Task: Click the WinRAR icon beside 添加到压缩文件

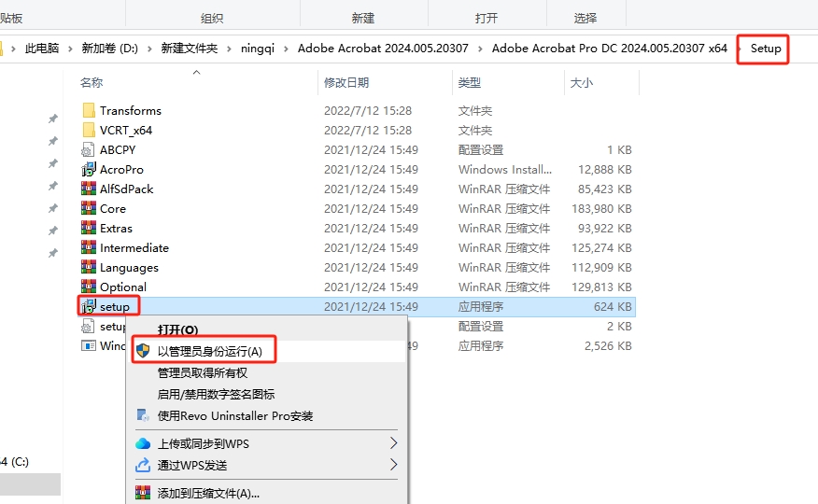Action: tap(143, 493)
